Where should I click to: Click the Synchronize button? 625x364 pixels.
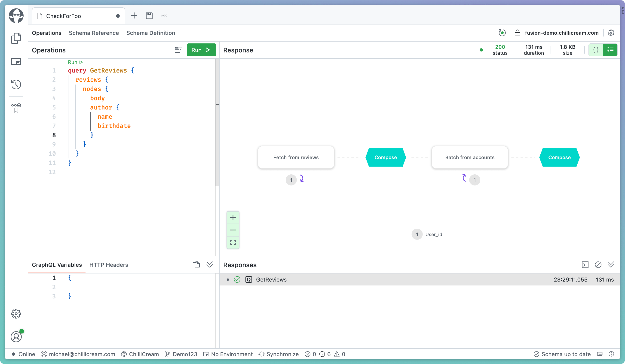(279, 354)
